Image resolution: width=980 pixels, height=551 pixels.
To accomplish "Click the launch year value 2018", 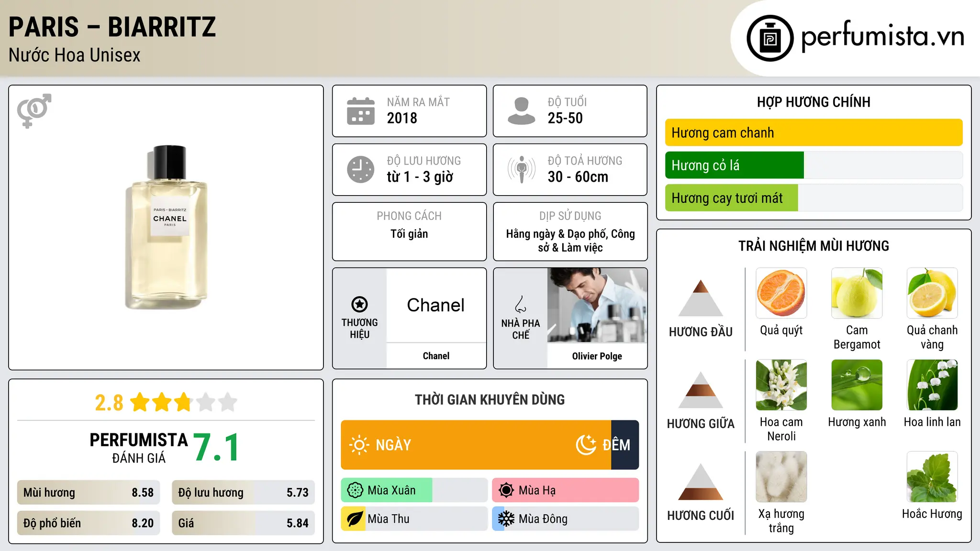I will (402, 118).
